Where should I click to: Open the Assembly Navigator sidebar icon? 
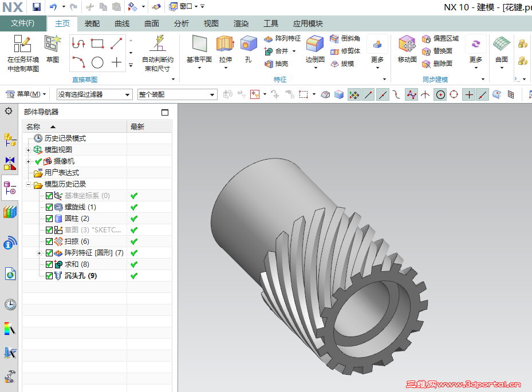10,140
